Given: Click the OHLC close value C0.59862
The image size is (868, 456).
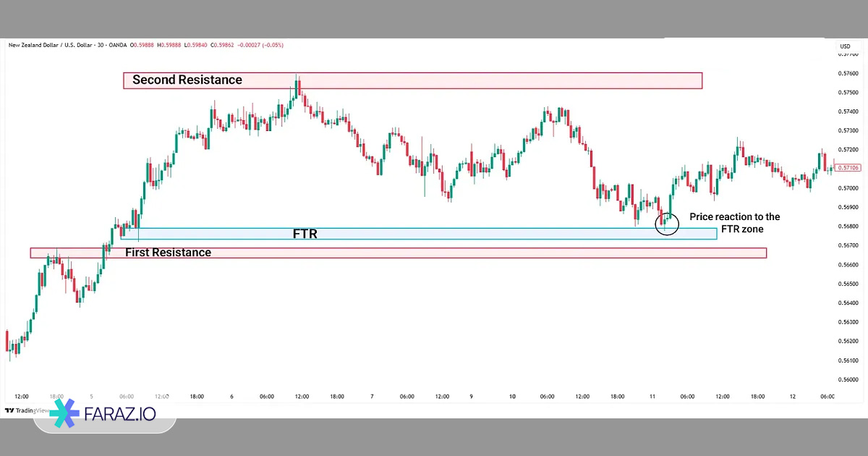Looking at the screenshot, I should coord(216,45).
